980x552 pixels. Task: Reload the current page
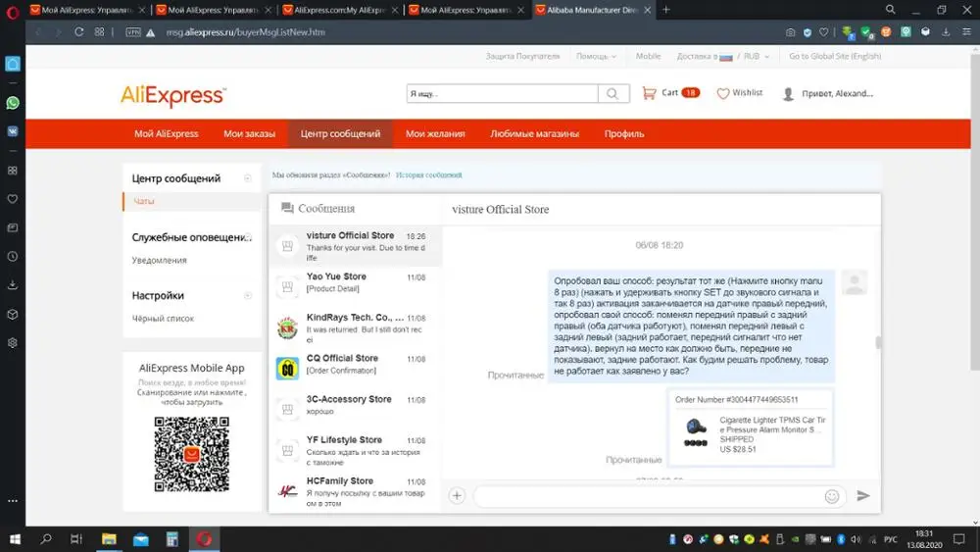click(x=78, y=32)
